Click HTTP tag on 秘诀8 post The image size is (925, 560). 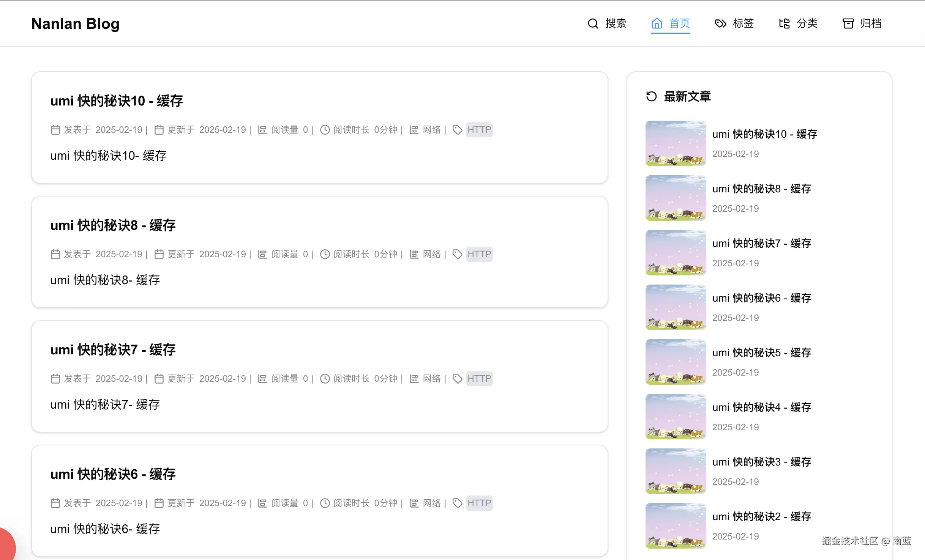pyautogui.click(x=479, y=254)
